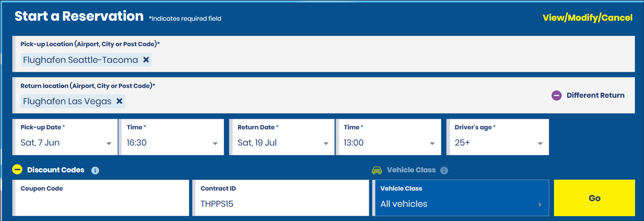Viewport: 644px width, 221px height.
Task: Clear the Flughafen Las Vegas return location
Action: [x=120, y=101]
